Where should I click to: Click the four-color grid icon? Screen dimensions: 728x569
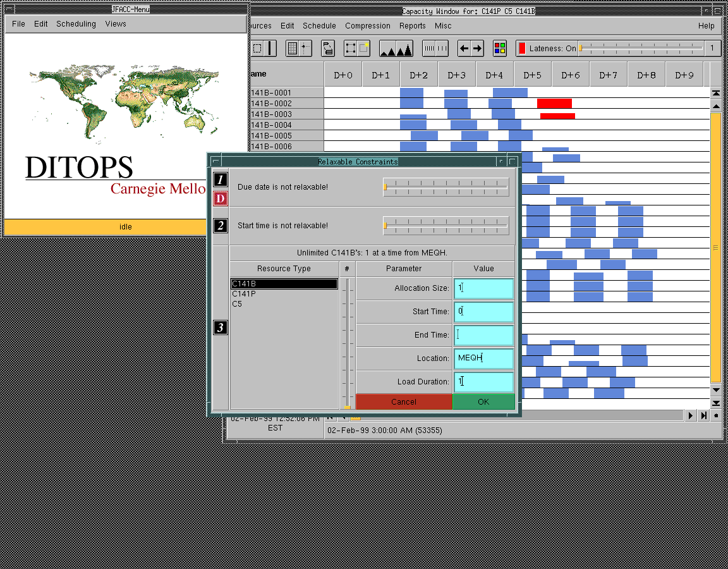(500, 49)
